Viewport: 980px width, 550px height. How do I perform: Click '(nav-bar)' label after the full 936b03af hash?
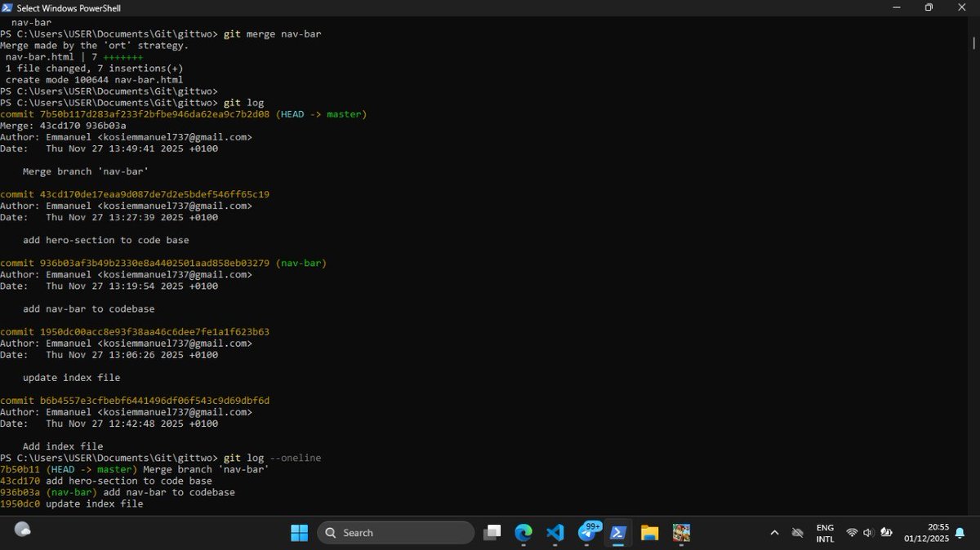[301, 263]
